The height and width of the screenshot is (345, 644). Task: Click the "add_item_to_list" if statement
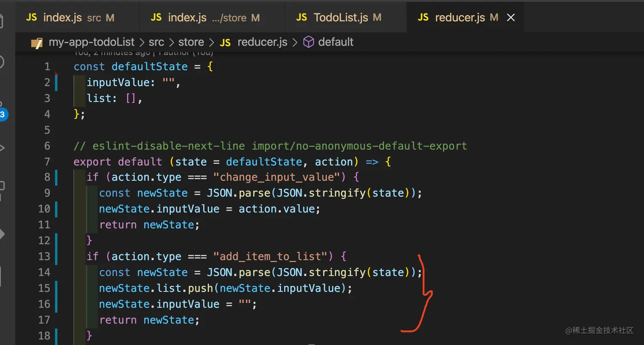217,257
